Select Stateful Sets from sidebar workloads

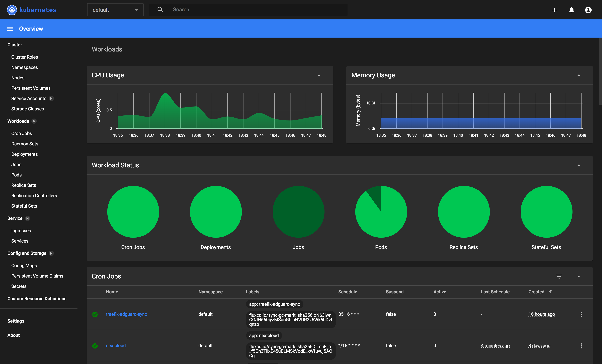click(24, 206)
